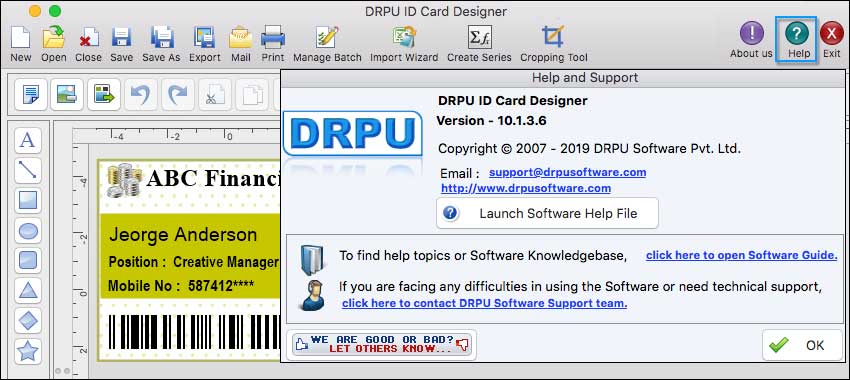Select the Star shape tool
This screenshot has width=850, height=380.
tap(28, 352)
